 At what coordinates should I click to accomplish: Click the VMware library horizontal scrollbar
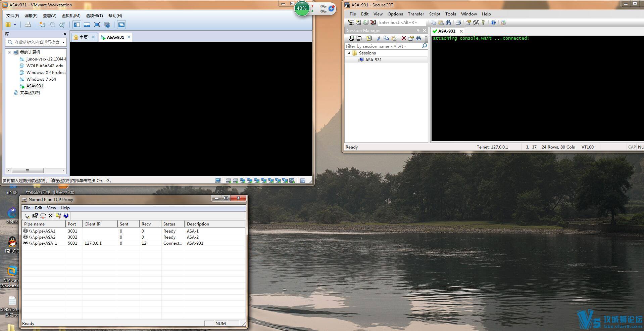coord(28,170)
